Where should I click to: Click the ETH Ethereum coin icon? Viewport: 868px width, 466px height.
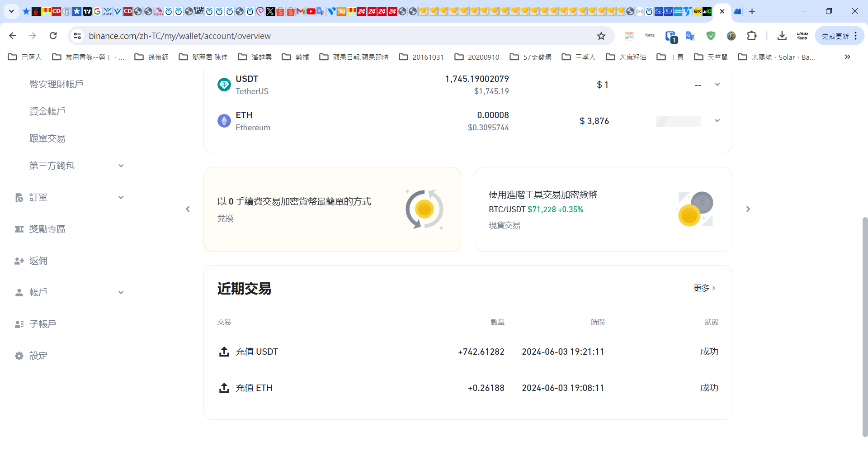point(224,121)
